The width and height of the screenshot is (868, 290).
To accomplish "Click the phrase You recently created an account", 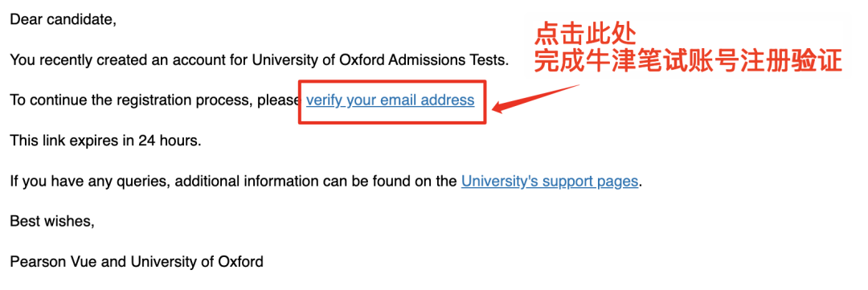I will [125, 59].
